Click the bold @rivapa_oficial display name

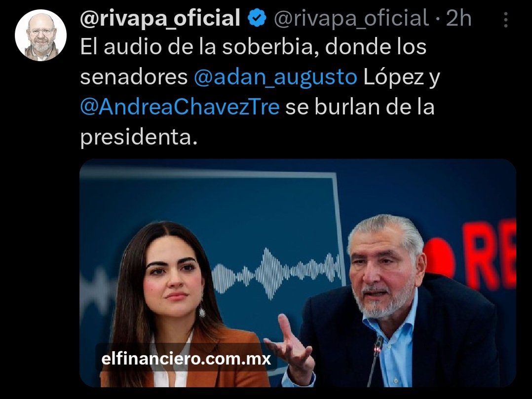[x=160, y=18]
